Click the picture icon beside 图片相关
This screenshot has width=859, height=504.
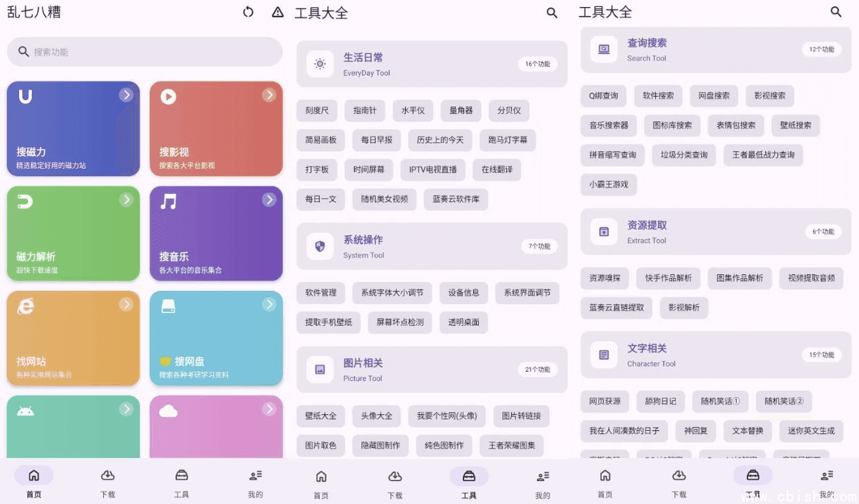320,369
